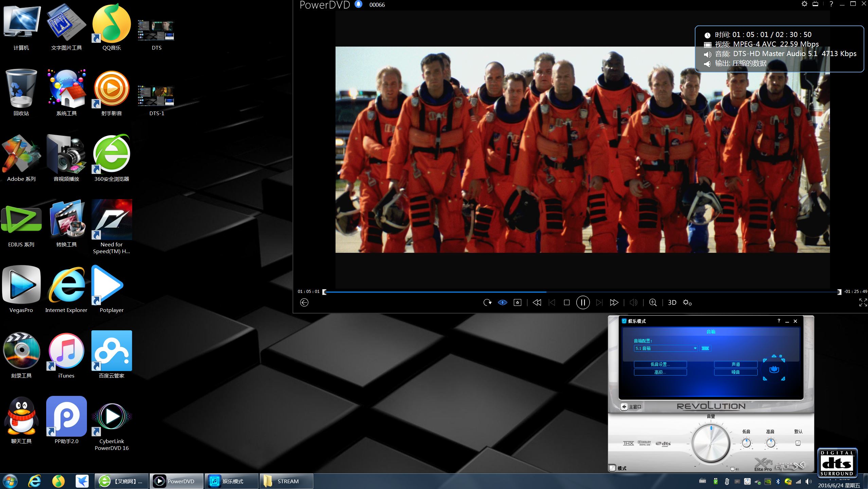The height and width of the screenshot is (489, 868).
Task: Open the Windows Start button
Action: 10,481
